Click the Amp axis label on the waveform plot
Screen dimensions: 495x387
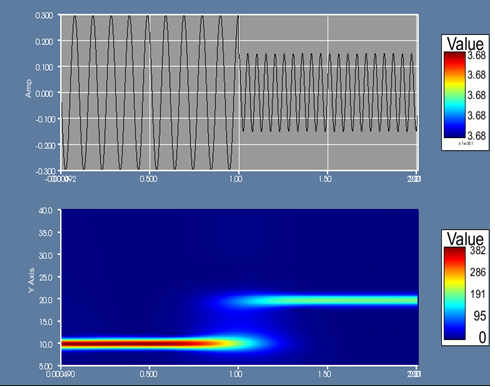click(28, 89)
